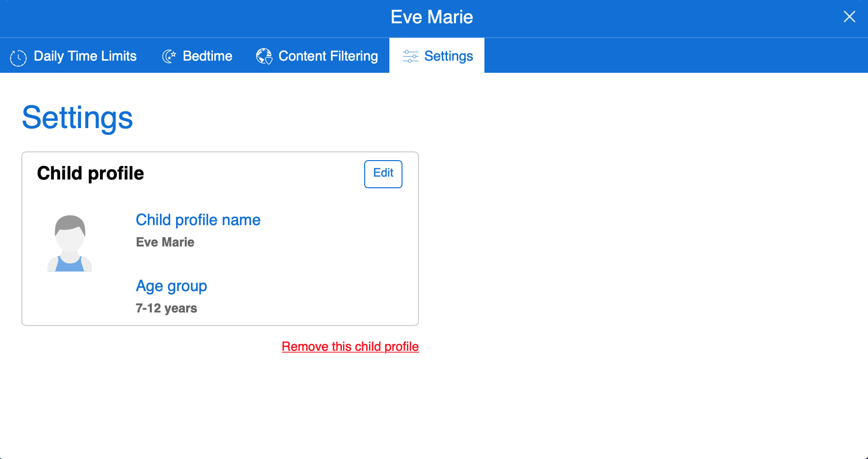This screenshot has width=868, height=459.
Task: Open the Daily Time Limits tab
Action: 74,56
